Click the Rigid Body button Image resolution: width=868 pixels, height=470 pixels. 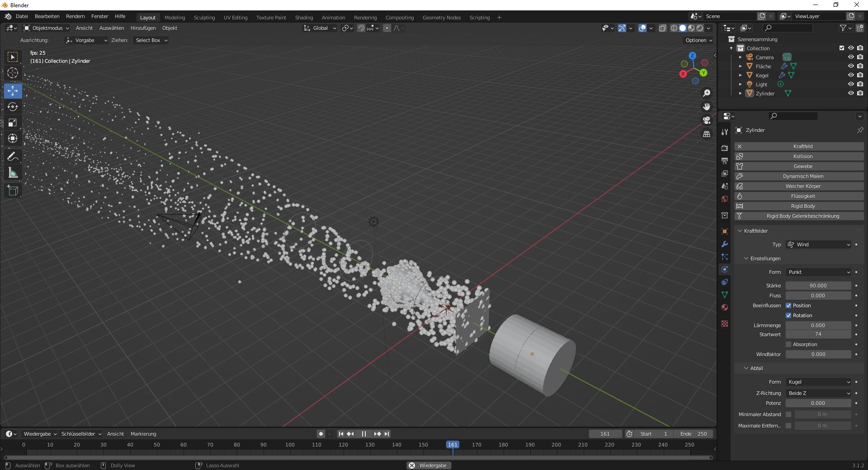coord(799,206)
